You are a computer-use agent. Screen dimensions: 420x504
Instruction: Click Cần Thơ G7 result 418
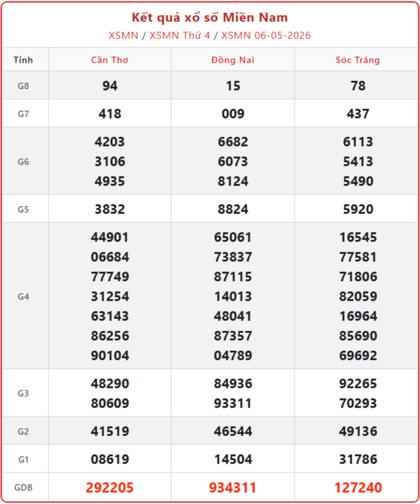click(110, 114)
